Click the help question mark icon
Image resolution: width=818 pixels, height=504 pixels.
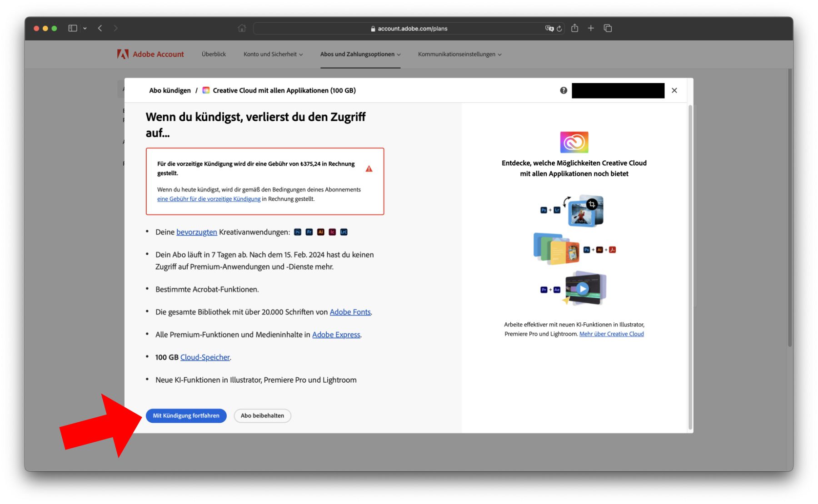coord(564,90)
